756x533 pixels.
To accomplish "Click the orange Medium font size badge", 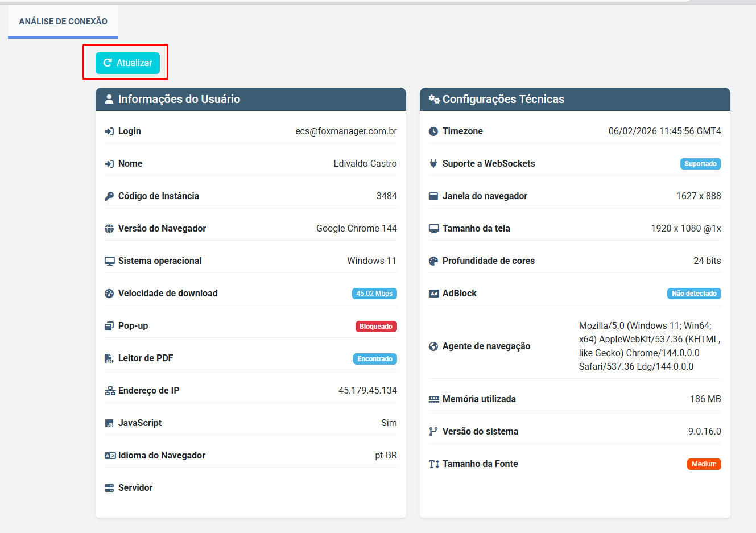I will (x=704, y=464).
